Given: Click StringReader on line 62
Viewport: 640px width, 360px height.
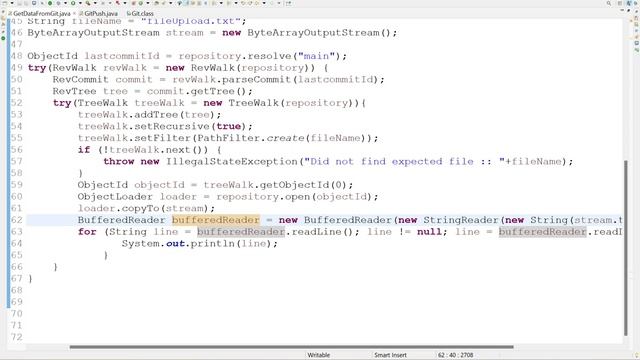Looking at the screenshot, I should pos(460,220).
